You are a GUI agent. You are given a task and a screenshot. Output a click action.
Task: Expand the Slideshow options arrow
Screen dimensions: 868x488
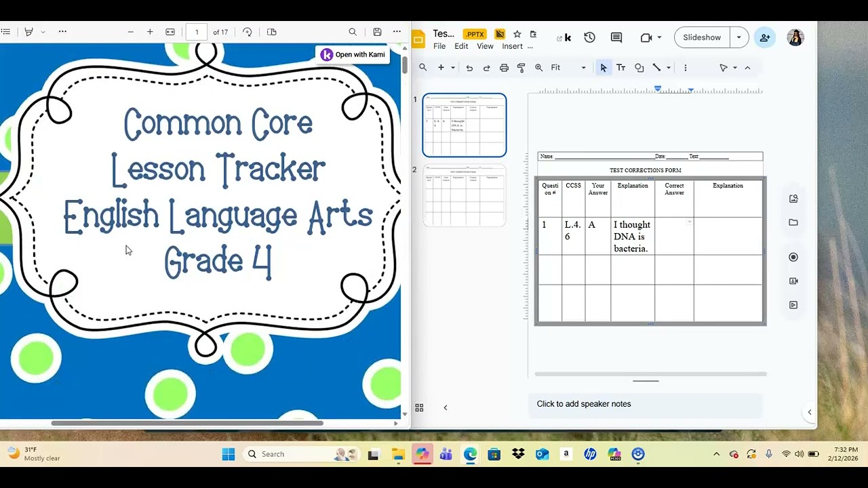pyautogui.click(x=739, y=38)
